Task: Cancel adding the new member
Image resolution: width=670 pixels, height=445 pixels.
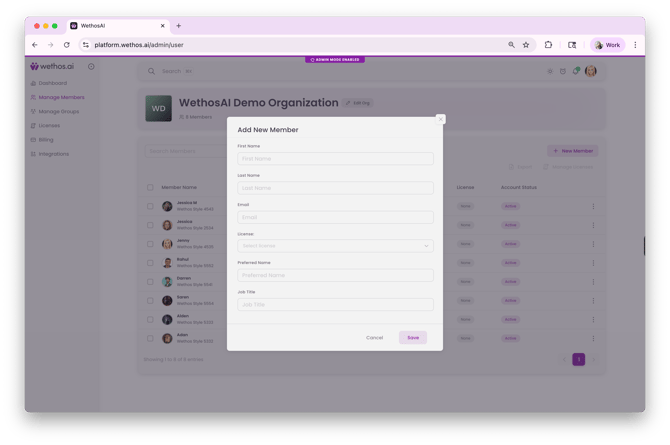Action: click(x=374, y=338)
